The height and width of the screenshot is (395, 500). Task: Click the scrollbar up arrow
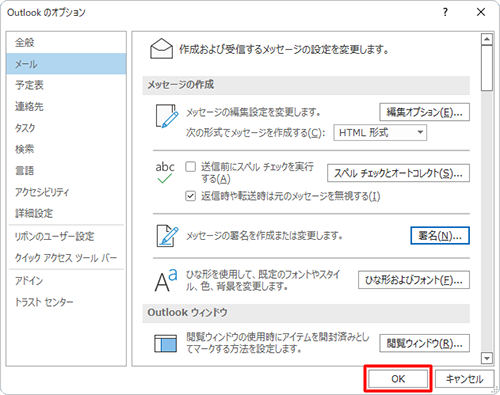(x=487, y=39)
